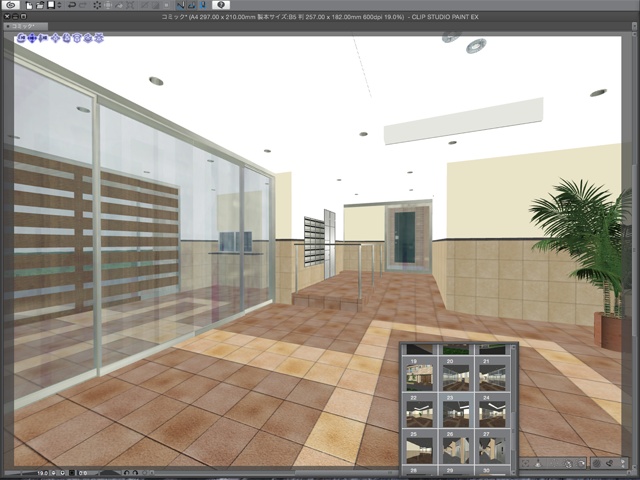Select the seventh 3D manipulator icon
Image resolution: width=640 pixels, height=480 pixels.
pyautogui.click(x=88, y=38)
